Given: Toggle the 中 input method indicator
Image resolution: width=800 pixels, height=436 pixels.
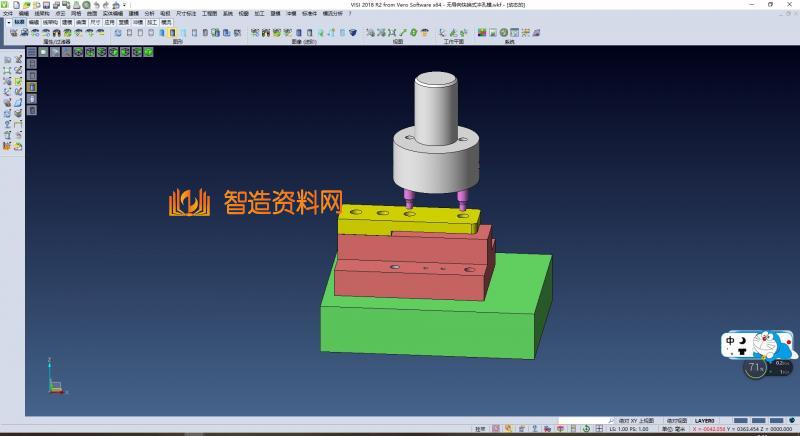Looking at the screenshot, I should point(731,341).
